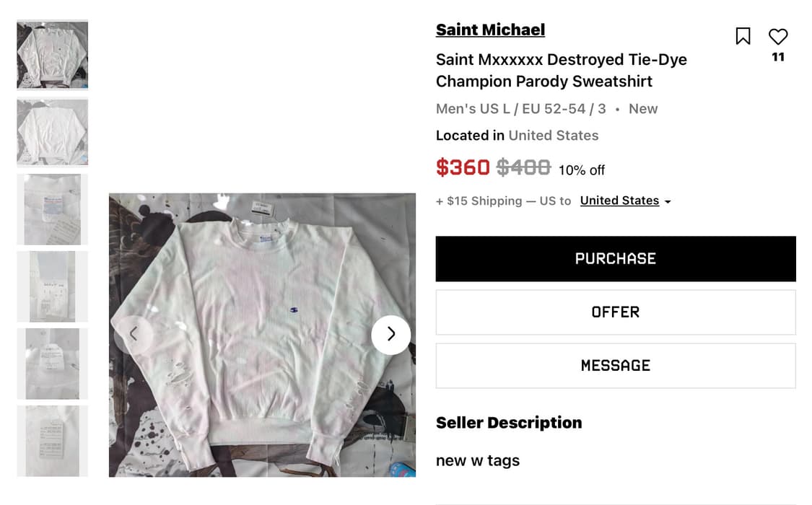The image size is (812, 505).
Task: Select the second thumbnail showing sweatshirt back
Action: (53, 132)
